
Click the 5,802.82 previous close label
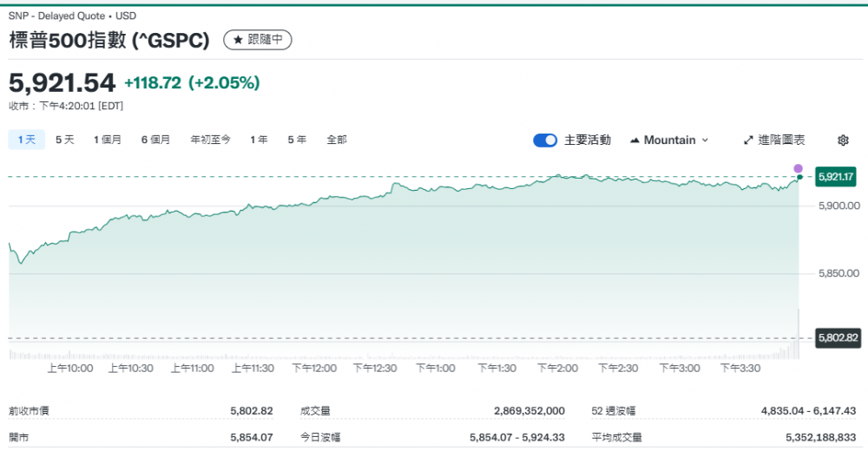(x=837, y=338)
